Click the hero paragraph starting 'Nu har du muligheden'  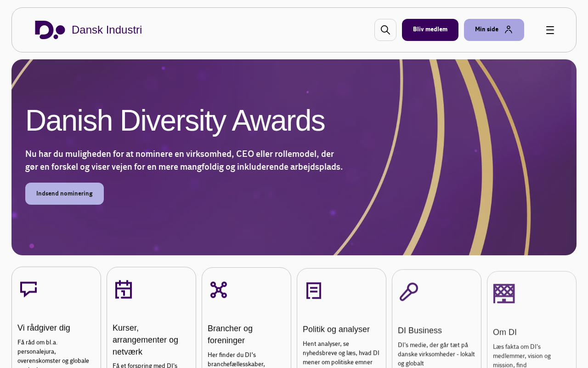click(184, 161)
